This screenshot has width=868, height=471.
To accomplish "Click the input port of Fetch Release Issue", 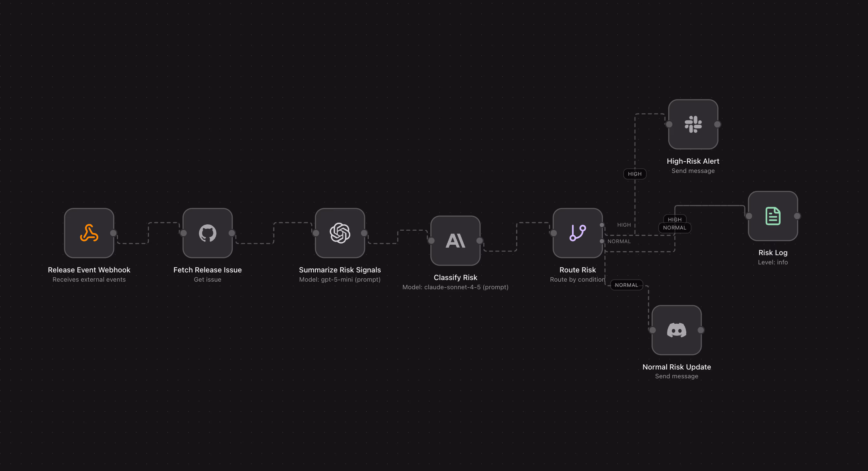I will (x=183, y=233).
